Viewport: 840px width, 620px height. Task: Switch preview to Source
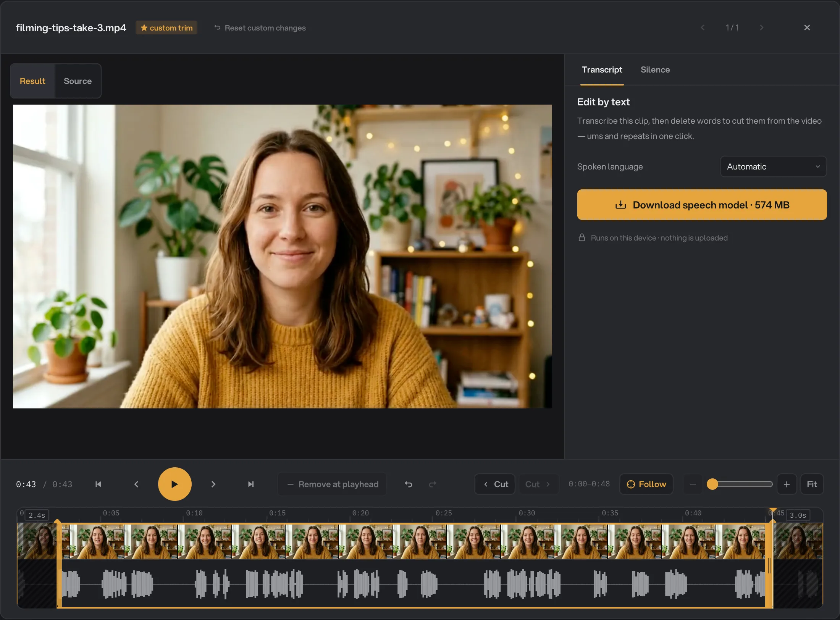click(x=78, y=81)
